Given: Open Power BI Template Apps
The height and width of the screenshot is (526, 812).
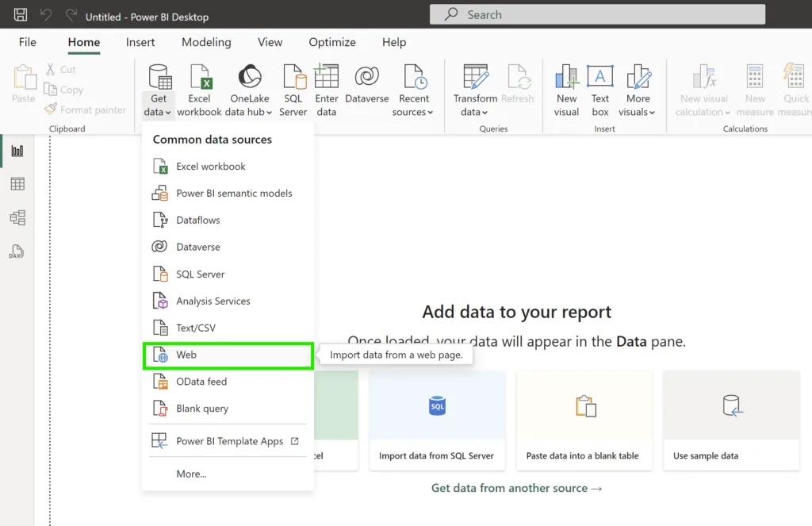Looking at the screenshot, I should (x=228, y=441).
